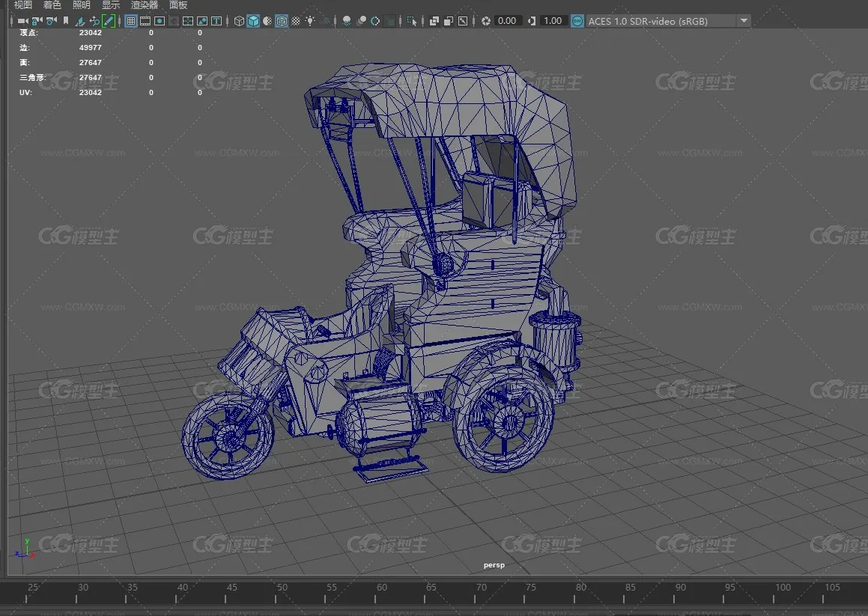Toggle the viewport Grid display
Viewport: 868px width, 616px height.
coord(130,21)
